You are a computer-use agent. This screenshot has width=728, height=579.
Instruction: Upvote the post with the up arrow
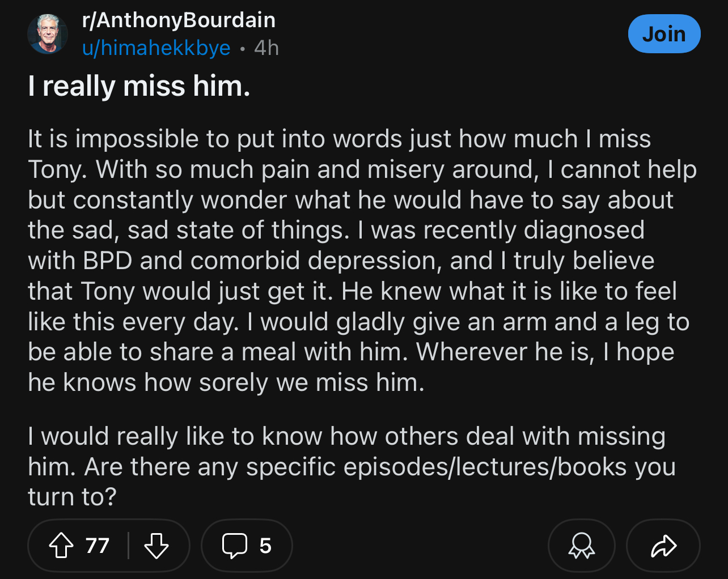61,546
